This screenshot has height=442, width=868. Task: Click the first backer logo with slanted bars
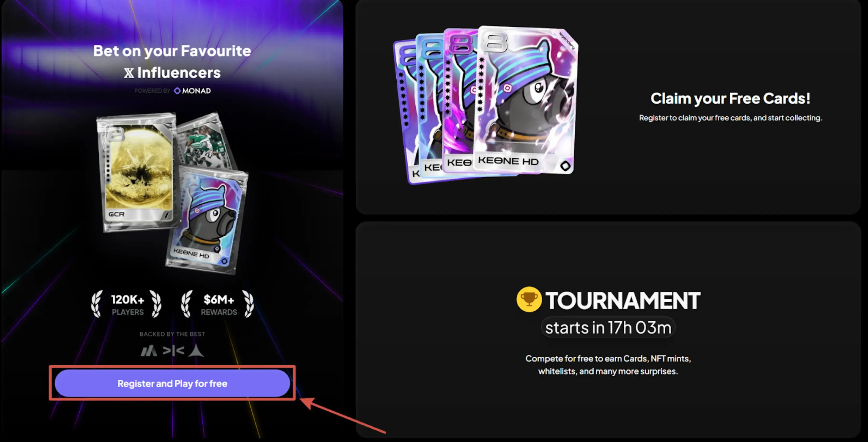point(149,351)
